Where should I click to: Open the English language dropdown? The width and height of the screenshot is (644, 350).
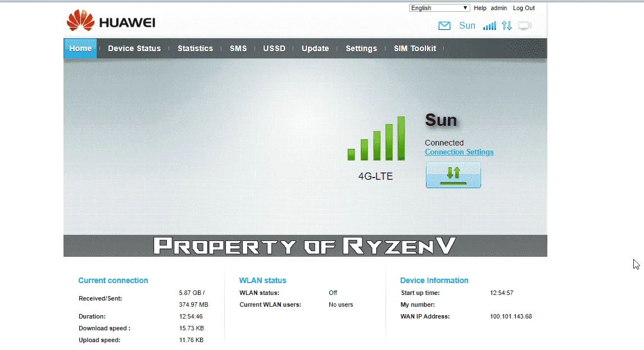point(439,8)
